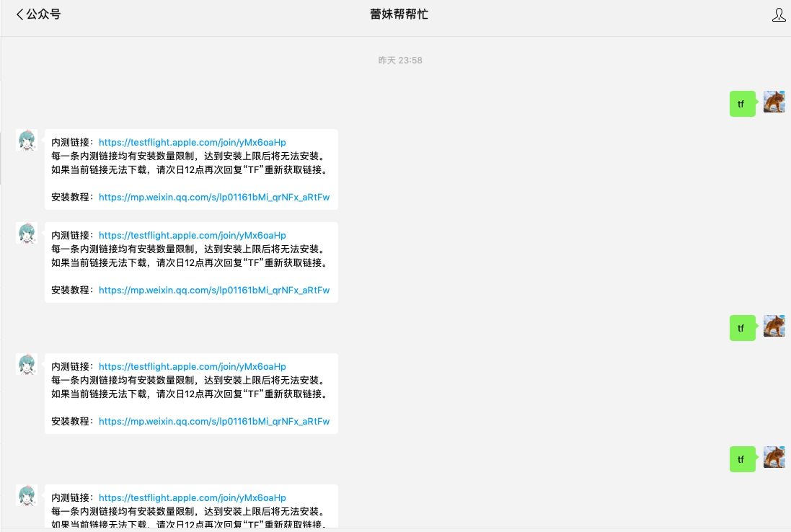Image resolution: width=791 pixels, height=532 pixels.
Task: Open the contact profile icon top right
Action: (778, 14)
